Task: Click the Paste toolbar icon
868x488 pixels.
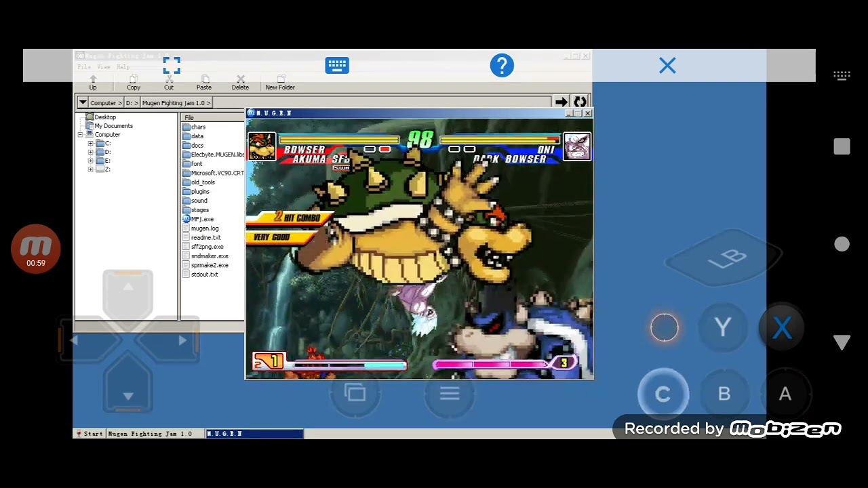Action: [x=204, y=83]
